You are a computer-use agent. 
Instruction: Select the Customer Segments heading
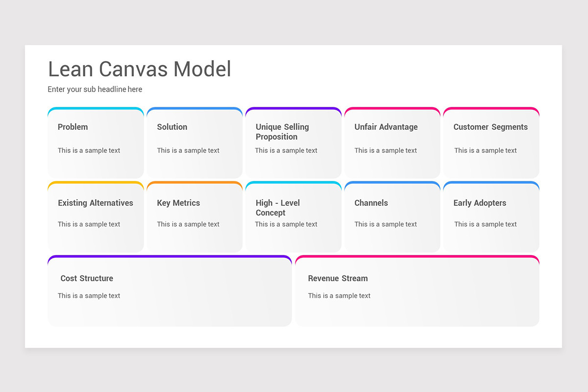[490, 127]
